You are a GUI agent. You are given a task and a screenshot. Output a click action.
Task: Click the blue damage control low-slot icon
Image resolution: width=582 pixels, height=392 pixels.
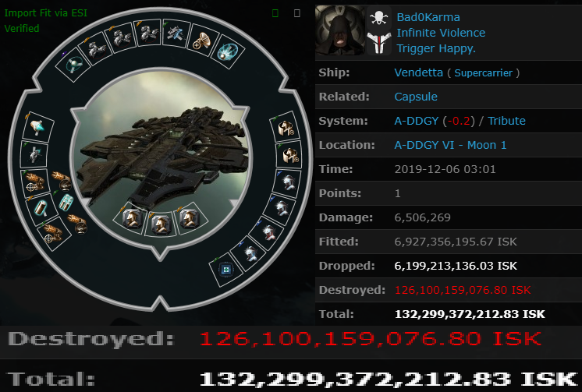226,269
